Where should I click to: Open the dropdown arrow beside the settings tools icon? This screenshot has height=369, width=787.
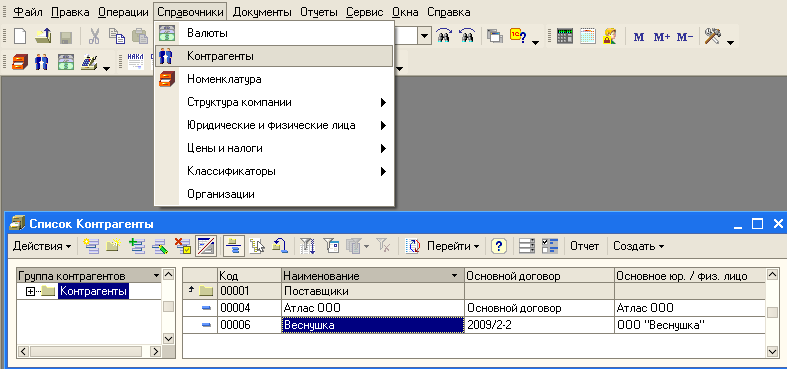click(729, 42)
